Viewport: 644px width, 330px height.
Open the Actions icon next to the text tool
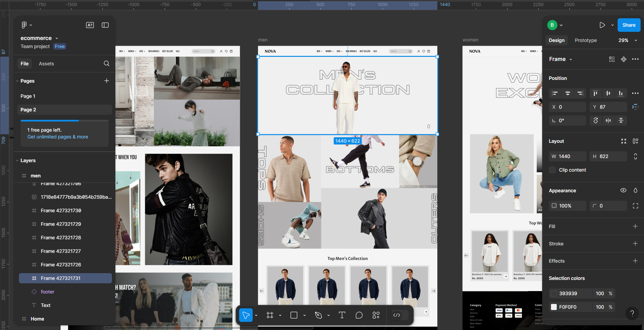376,315
